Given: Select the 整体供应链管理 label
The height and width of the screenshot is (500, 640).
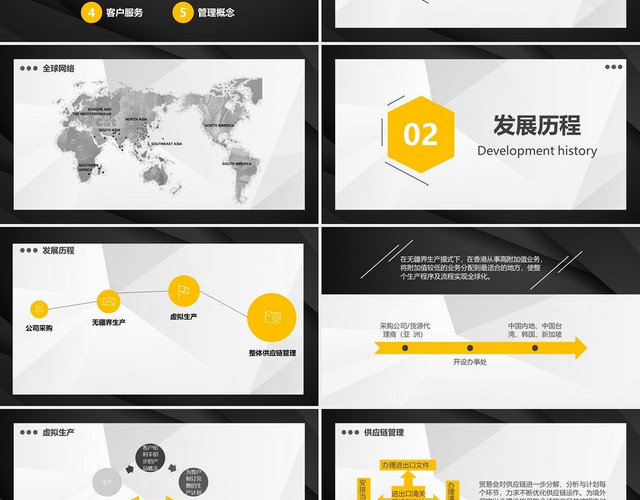Looking at the screenshot, I should pos(272,353).
